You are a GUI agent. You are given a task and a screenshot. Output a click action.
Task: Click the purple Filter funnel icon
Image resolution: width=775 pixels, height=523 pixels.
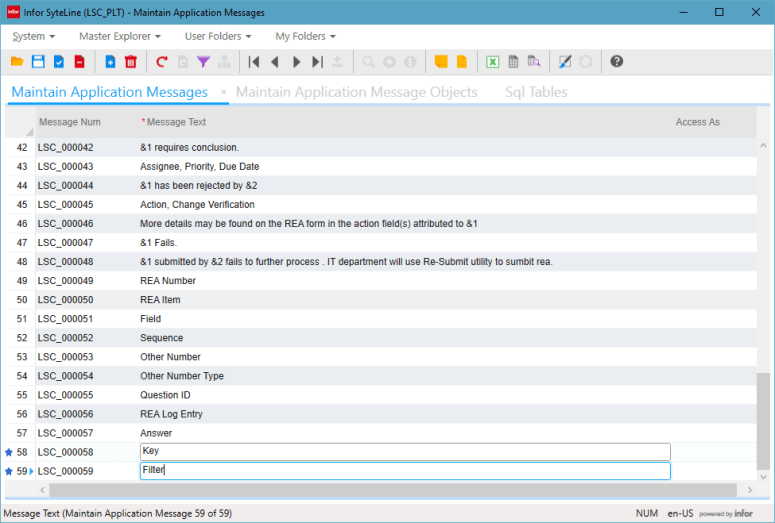(203, 62)
